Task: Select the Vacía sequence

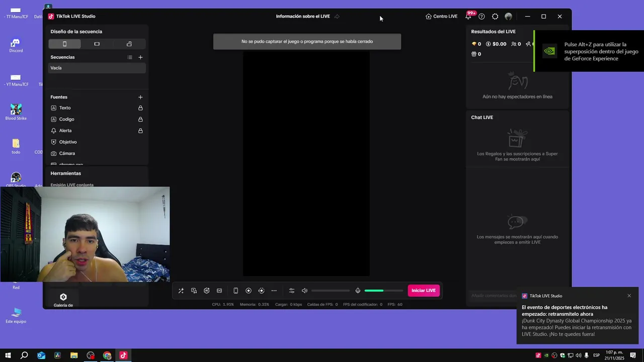Action: tap(97, 68)
